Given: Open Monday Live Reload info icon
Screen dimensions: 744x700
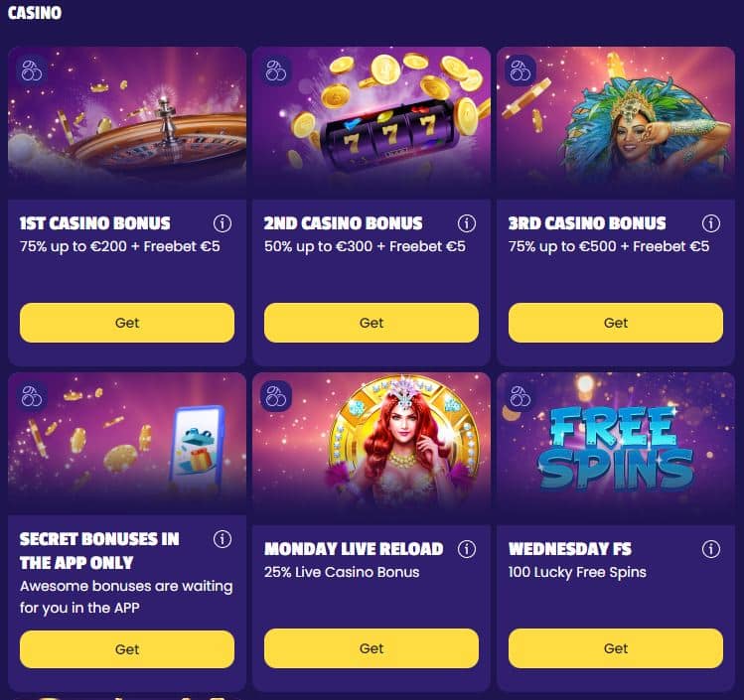Looking at the screenshot, I should [467, 549].
